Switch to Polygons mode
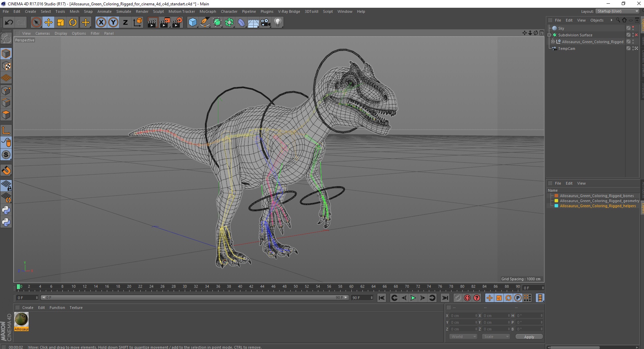The height and width of the screenshot is (349, 644). coord(6,115)
